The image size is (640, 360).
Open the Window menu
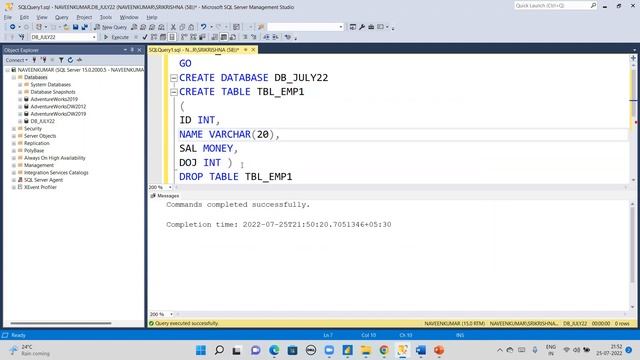click(x=129, y=17)
